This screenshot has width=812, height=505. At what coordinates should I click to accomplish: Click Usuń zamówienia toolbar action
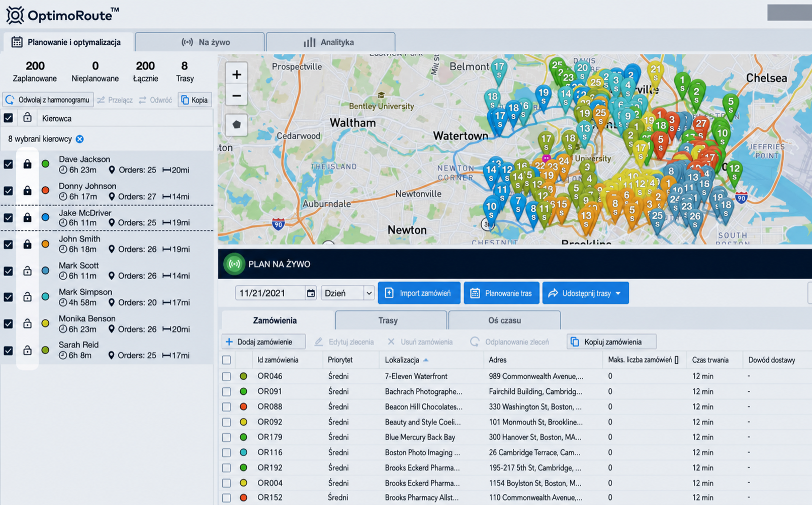[420, 342]
